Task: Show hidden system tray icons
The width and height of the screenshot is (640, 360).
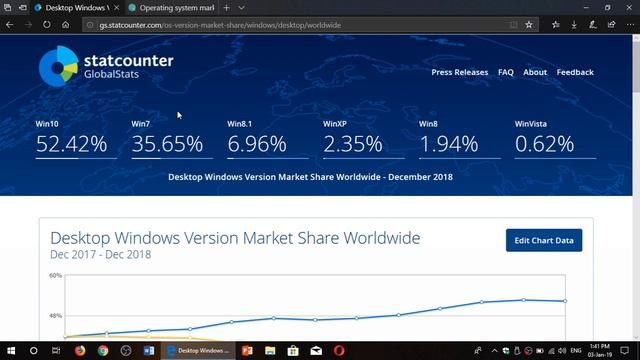Action: pos(494,351)
